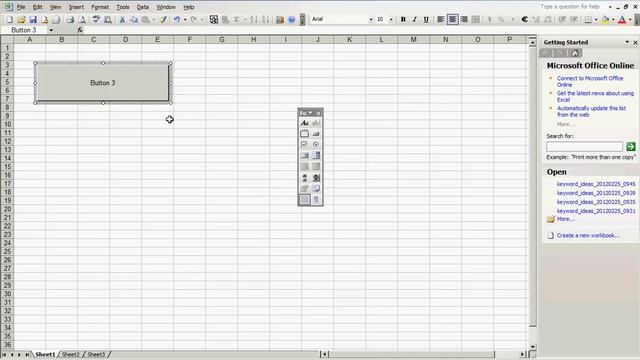Click the vertical scrollbar down arrow

533,347
